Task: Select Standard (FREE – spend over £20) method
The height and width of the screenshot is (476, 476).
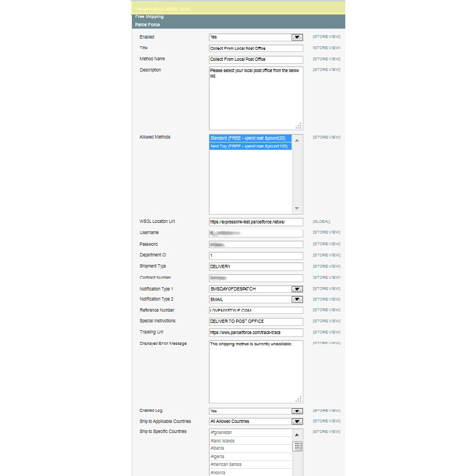Action: click(x=250, y=138)
